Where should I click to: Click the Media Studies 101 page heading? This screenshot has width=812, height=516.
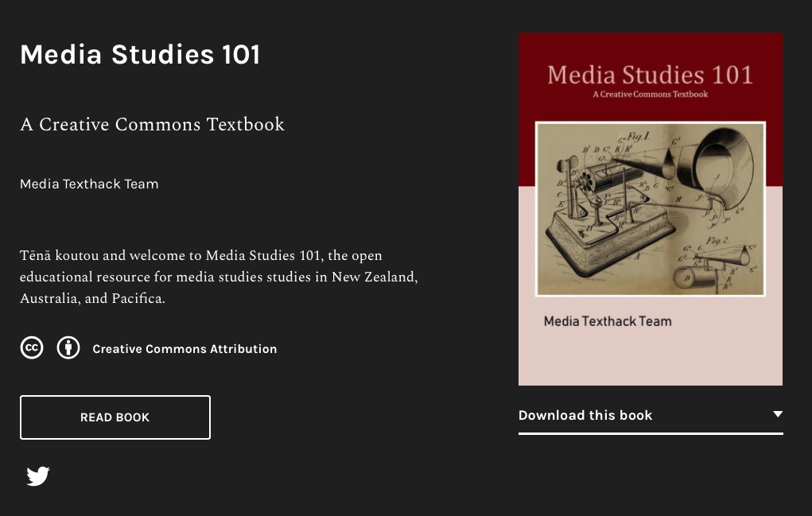pos(140,54)
